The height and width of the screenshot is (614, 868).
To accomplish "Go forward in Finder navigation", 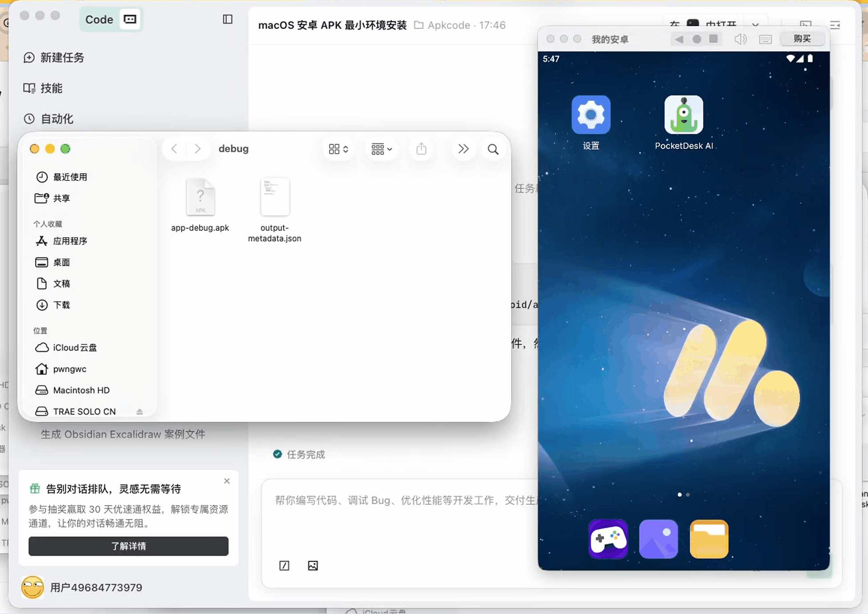I will click(x=198, y=149).
